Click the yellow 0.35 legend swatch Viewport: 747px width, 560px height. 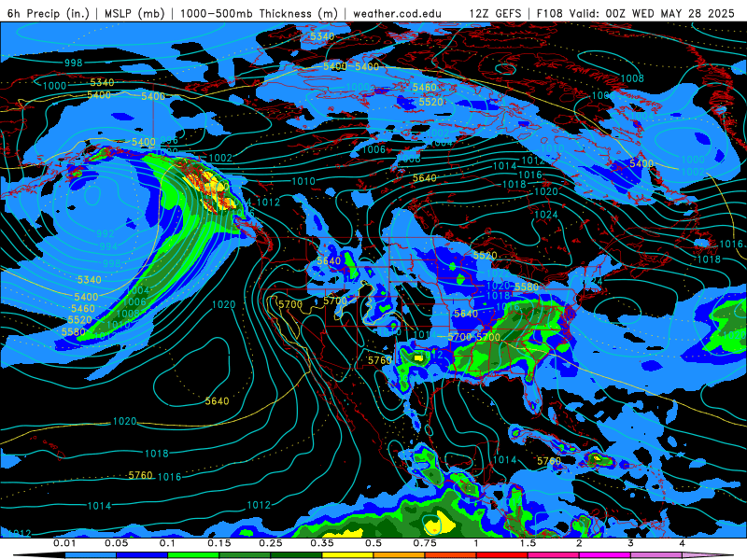point(347,555)
